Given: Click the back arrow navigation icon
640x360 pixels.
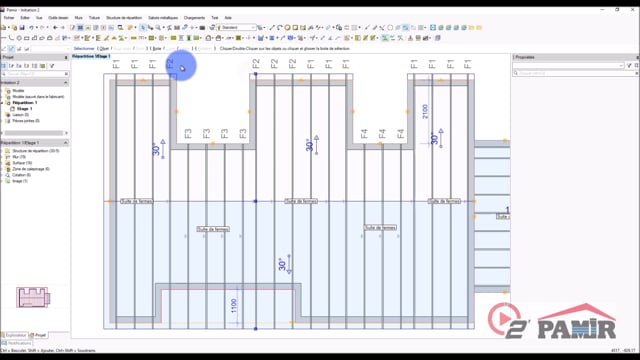Looking at the screenshot, I should (x=55, y=28).
